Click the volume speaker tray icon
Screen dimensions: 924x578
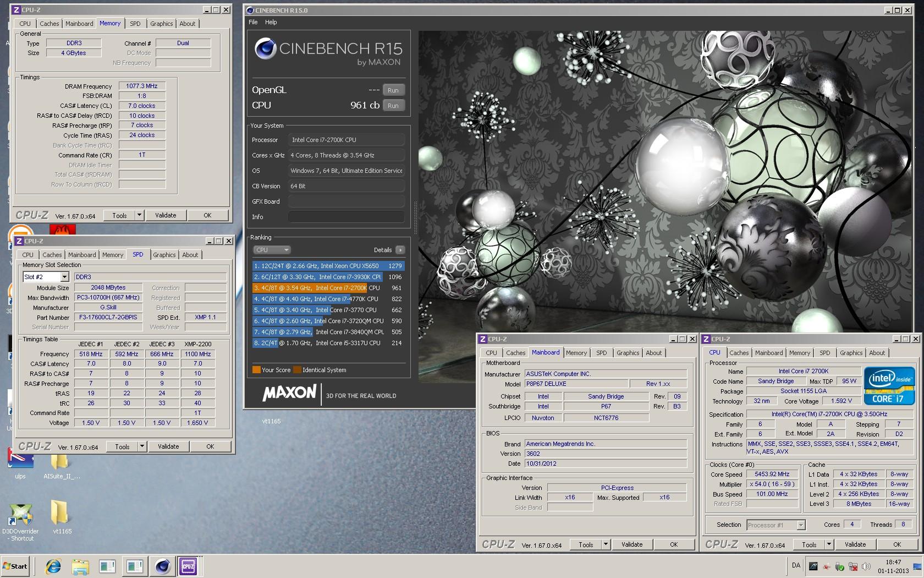pos(866,566)
